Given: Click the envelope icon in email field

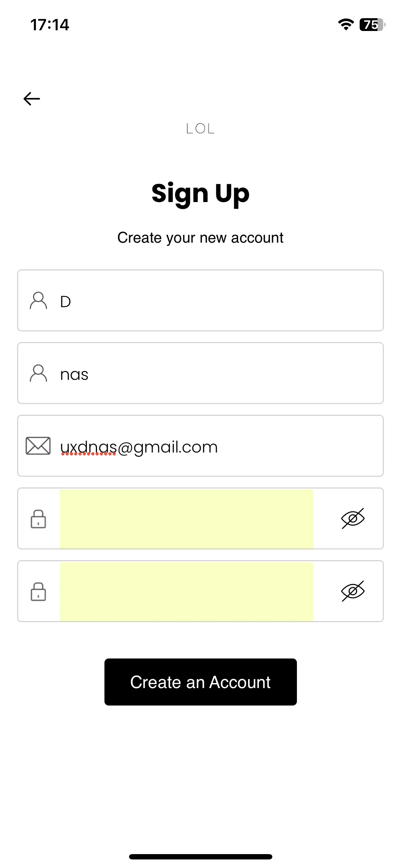Looking at the screenshot, I should pos(38,446).
